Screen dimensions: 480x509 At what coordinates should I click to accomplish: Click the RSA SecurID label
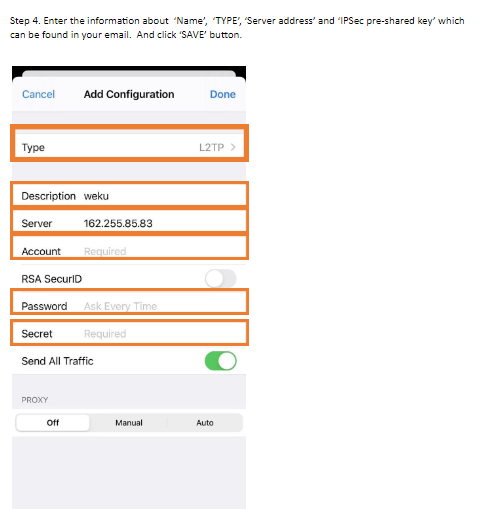pos(52,279)
